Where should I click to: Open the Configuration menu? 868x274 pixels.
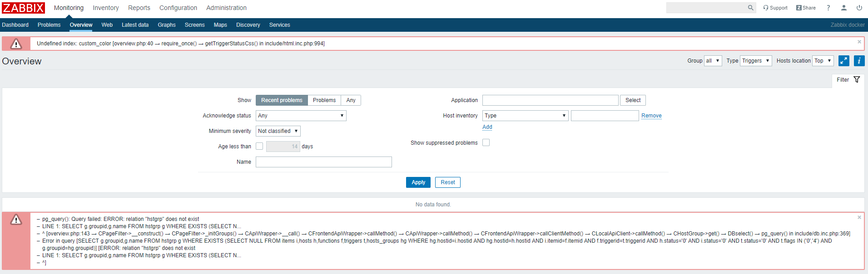point(178,8)
